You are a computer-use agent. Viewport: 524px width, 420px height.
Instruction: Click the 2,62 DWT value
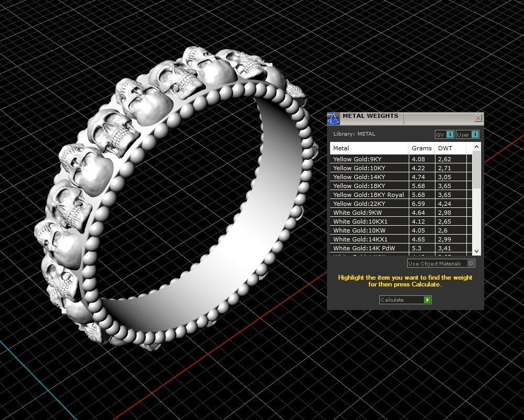pos(445,159)
